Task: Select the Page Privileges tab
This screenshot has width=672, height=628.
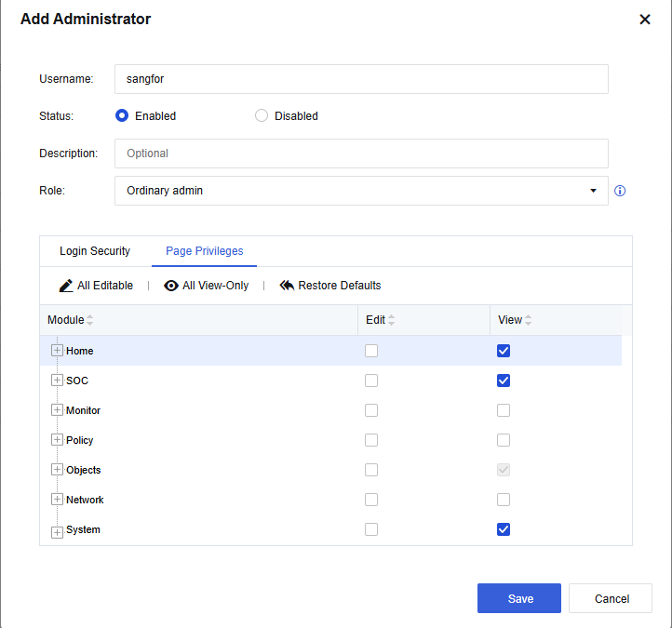Action: [x=204, y=251]
